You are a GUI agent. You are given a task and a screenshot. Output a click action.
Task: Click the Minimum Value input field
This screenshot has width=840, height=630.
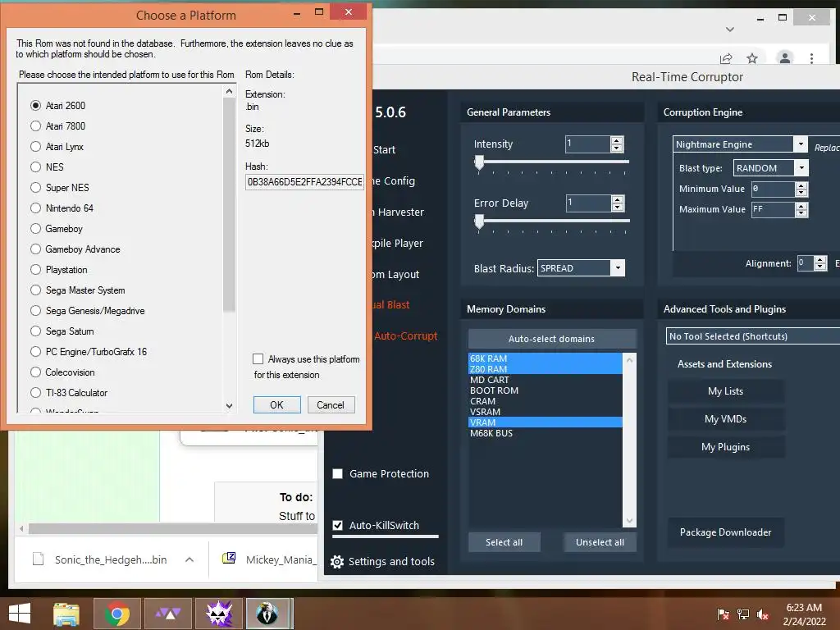[x=773, y=189]
